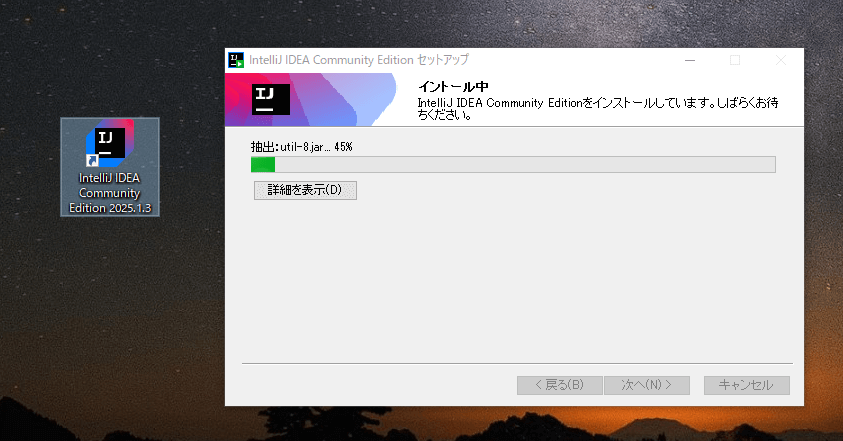Minimize the IntelliJ setup window

[x=690, y=60]
